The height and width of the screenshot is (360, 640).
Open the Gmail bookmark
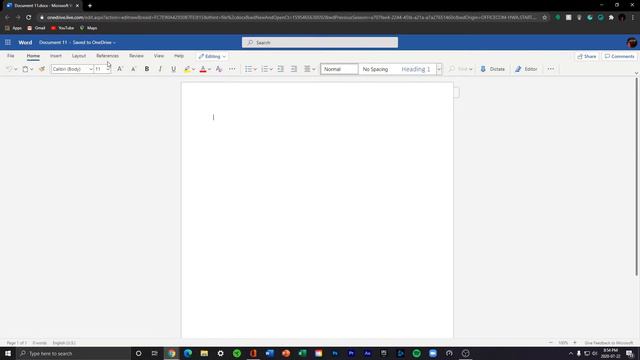(36, 28)
